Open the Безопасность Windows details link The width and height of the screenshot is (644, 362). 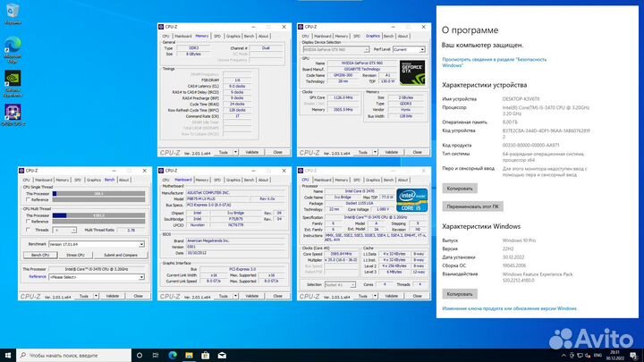[494, 63]
